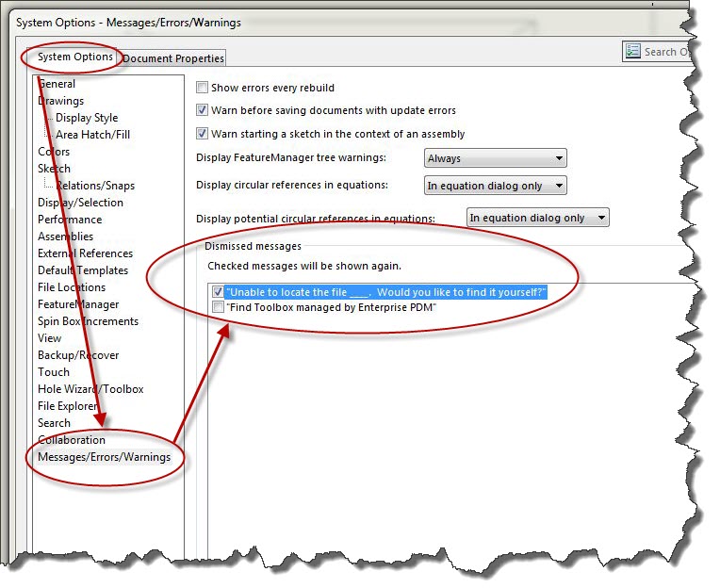Screen dimensions: 720x588
Task: Open the Area Hatch/Fill drawing options
Action: click(x=92, y=135)
